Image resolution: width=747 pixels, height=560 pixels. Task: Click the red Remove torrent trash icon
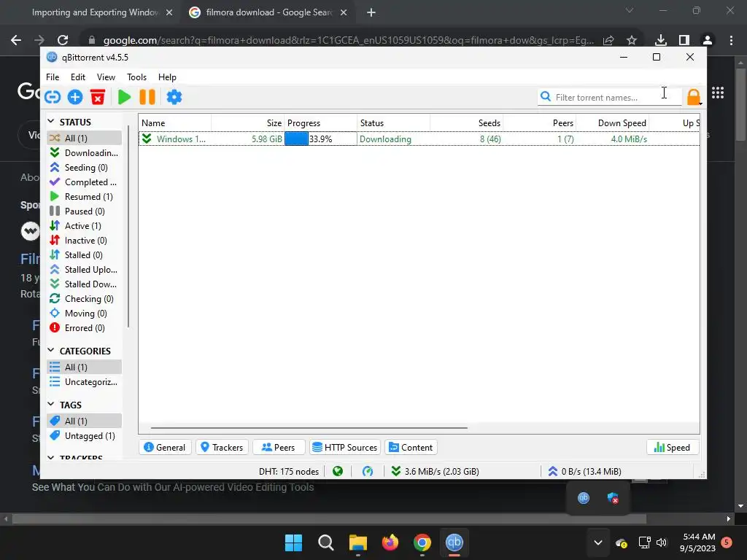point(98,97)
